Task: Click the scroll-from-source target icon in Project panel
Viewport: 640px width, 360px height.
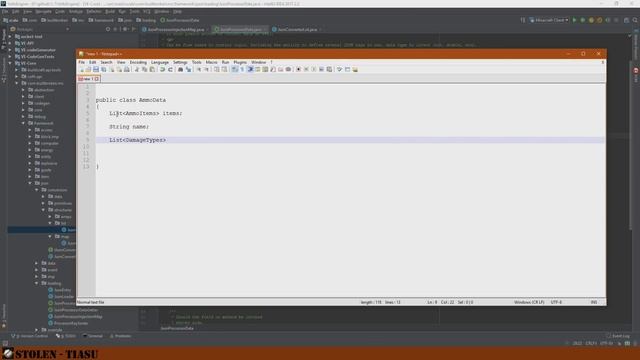Action: 108,29
